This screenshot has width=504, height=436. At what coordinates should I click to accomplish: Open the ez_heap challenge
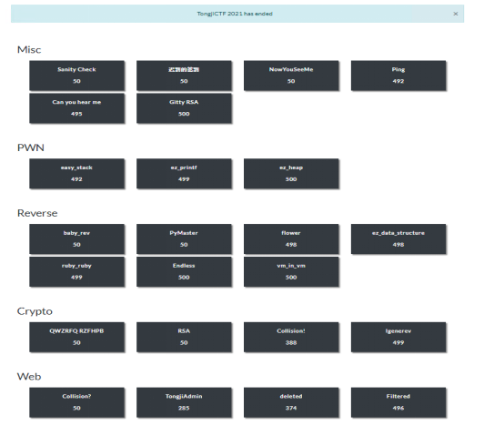click(291, 174)
